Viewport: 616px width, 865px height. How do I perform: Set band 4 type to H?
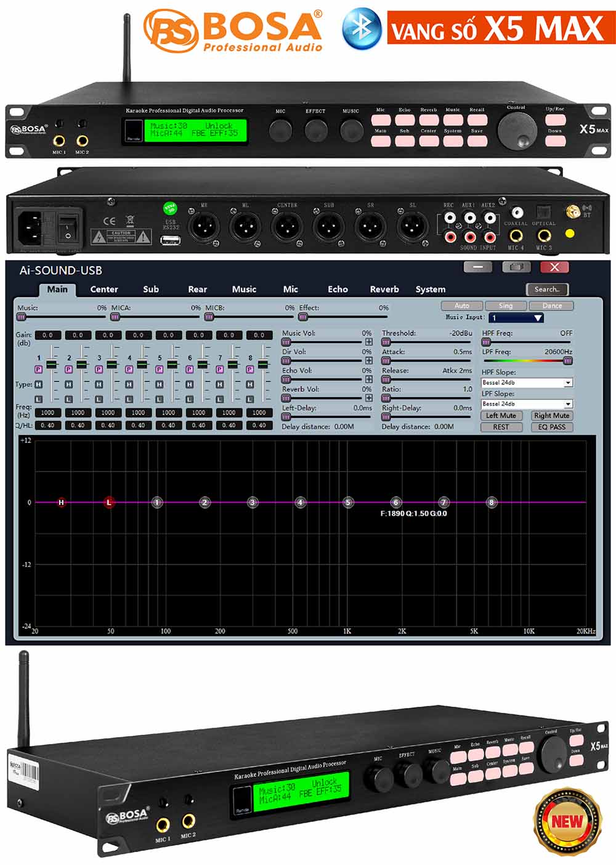point(129,384)
